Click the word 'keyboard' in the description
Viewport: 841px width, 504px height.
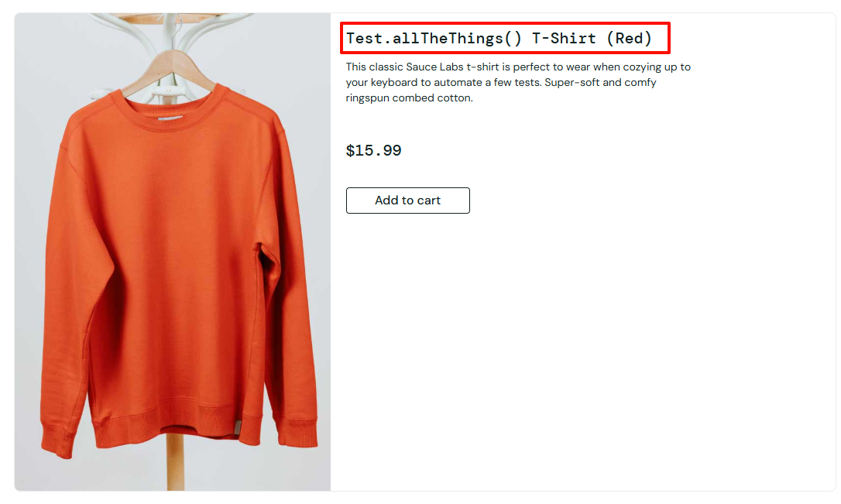pos(393,83)
